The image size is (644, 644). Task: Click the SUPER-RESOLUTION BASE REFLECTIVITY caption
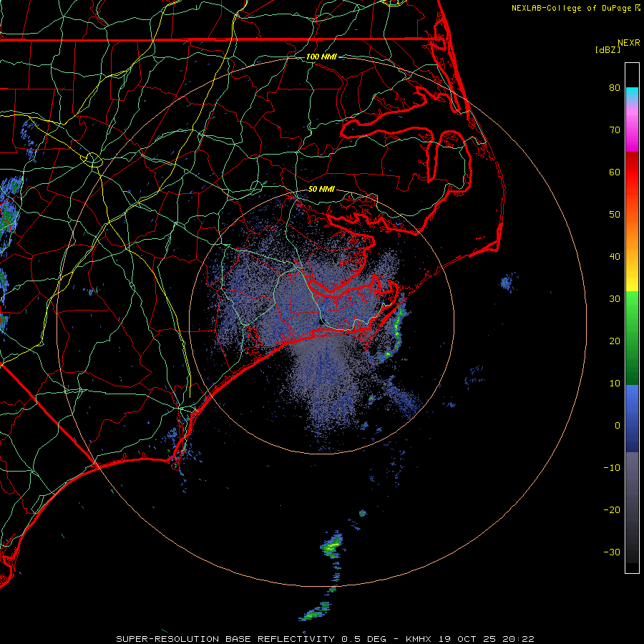pyautogui.click(x=225, y=639)
